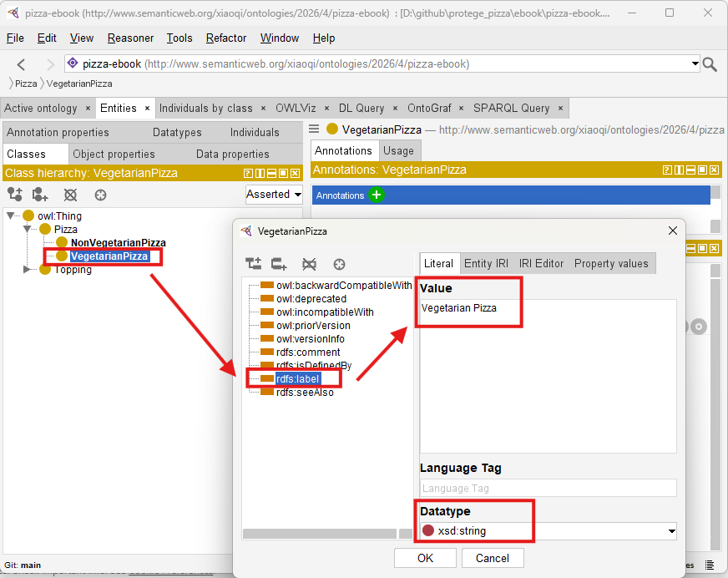
Task: Switch to Entity IRI tab in dialog
Action: 486,263
